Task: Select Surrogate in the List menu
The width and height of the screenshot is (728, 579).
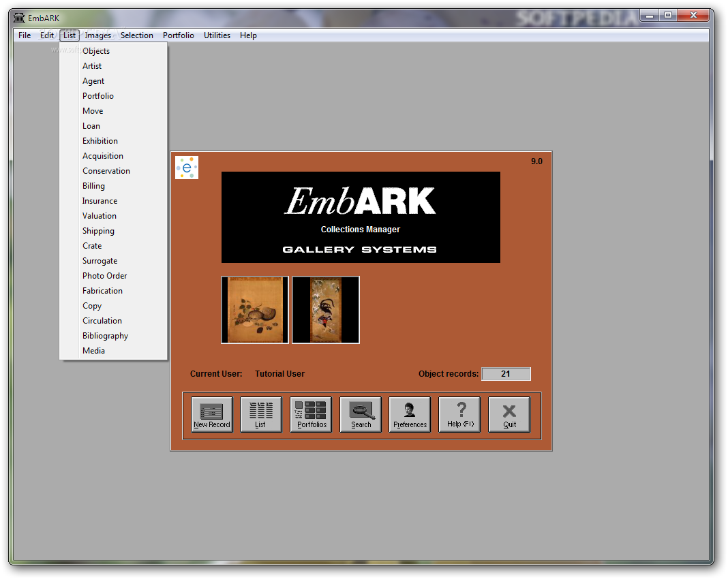Action: pyautogui.click(x=113, y=261)
